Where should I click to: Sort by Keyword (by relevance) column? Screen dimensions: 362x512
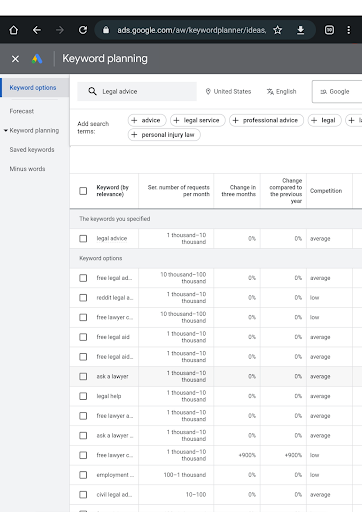click(113, 191)
